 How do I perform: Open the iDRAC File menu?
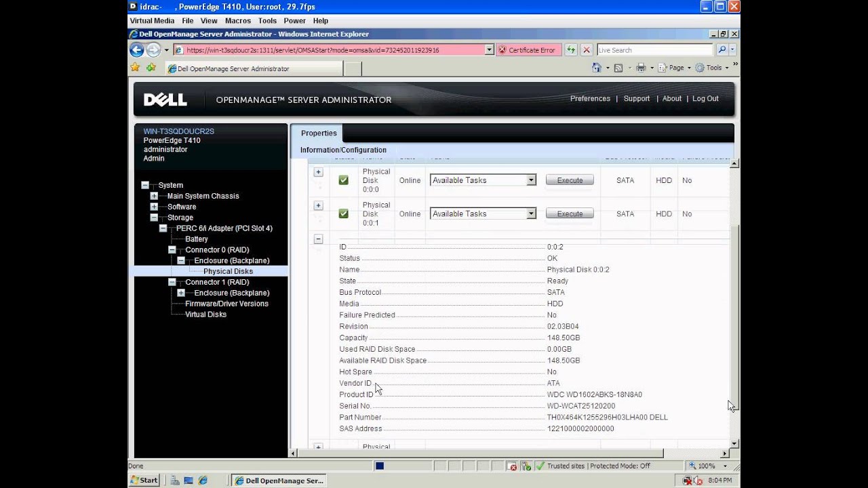click(x=188, y=21)
